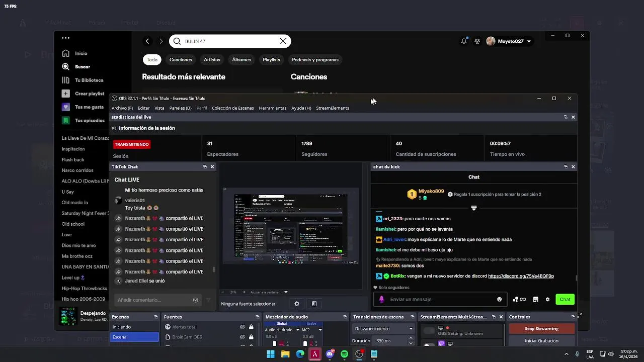Open Herramientas menu in OBS

click(x=272, y=108)
